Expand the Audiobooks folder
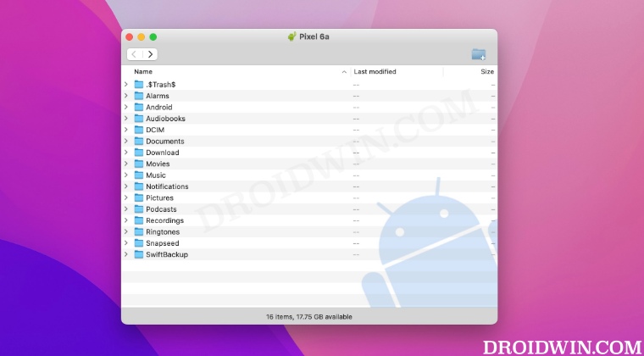The width and height of the screenshot is (644, 356). click(x=126, y=119)
